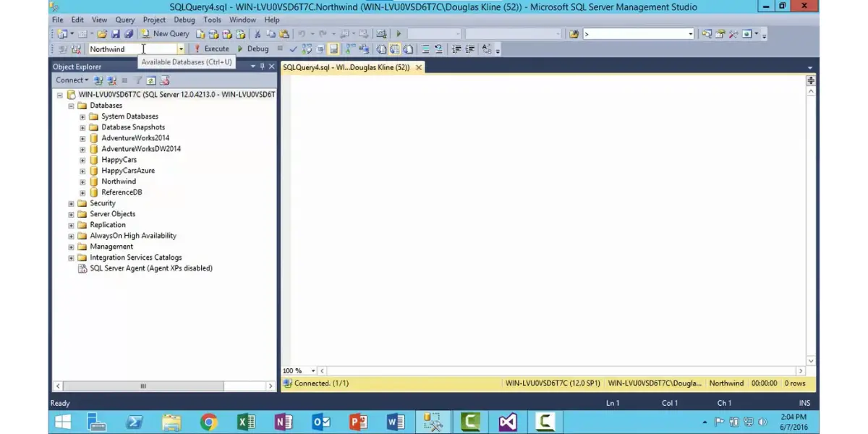Viewport: 868px width, 434px height.
Task: Click the Decrease Indent icon
Action: coord(456,48)
